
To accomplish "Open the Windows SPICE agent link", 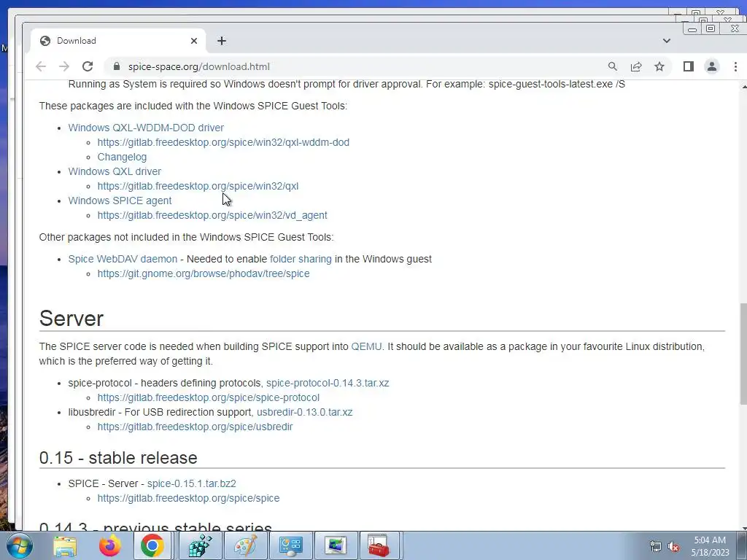I will pyautogui.click(x=120, y=201).
